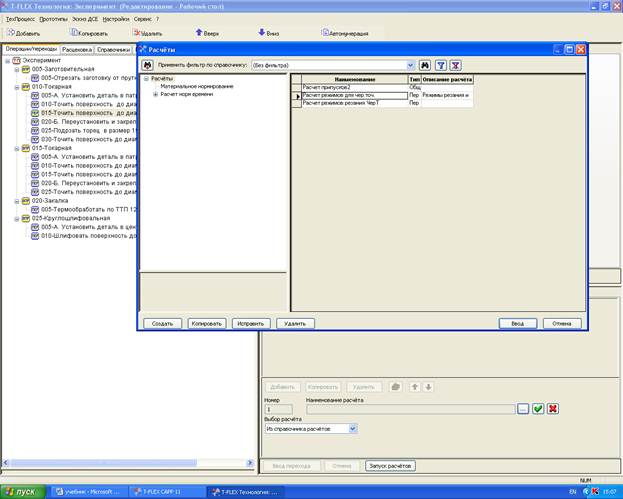This screenshot has width=623, height=499.
Task: Switch to the учебник Microsoft taskbar item
Action: [89, 492]
